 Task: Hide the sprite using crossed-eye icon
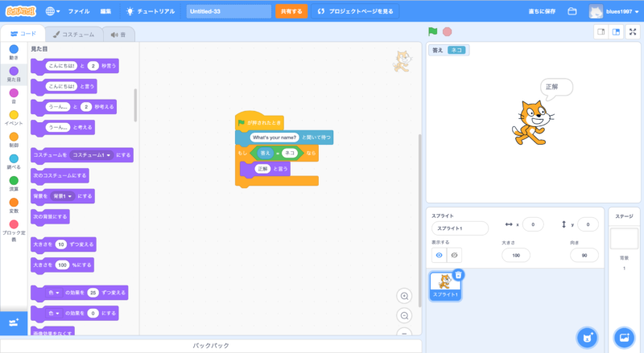point(455,254)
